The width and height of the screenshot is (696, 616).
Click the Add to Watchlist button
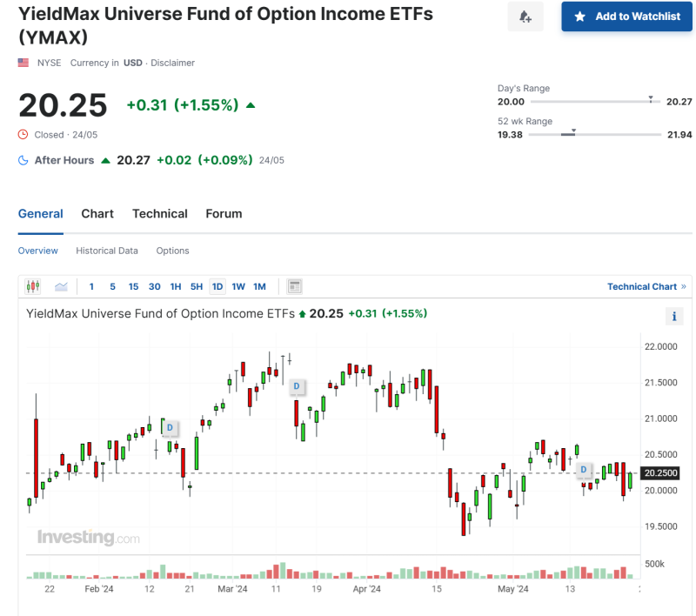pos(626,17)
